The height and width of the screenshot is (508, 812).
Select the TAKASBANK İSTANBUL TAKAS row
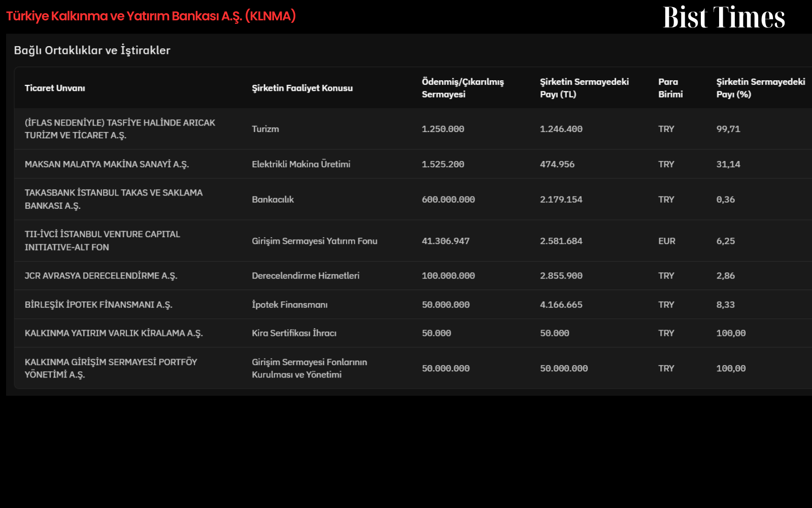tap(413, 199)
